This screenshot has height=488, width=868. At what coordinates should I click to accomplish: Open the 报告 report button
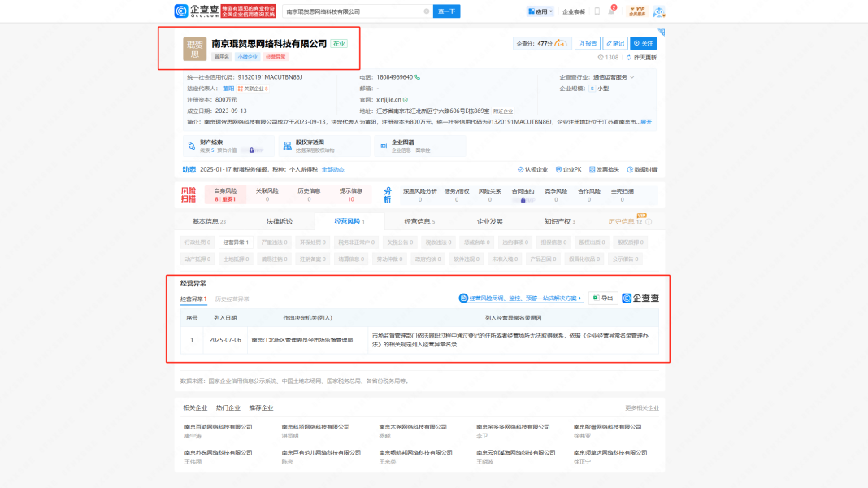coord(588,43)
